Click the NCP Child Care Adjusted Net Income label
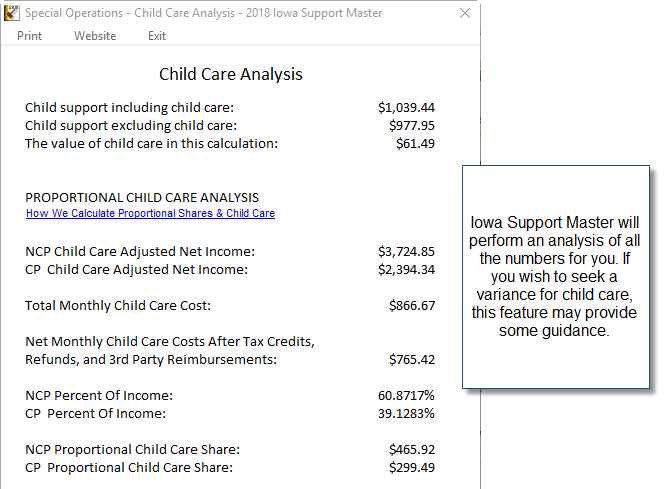Viewport: 666px width, 489px height. click(x=140, y=252)
